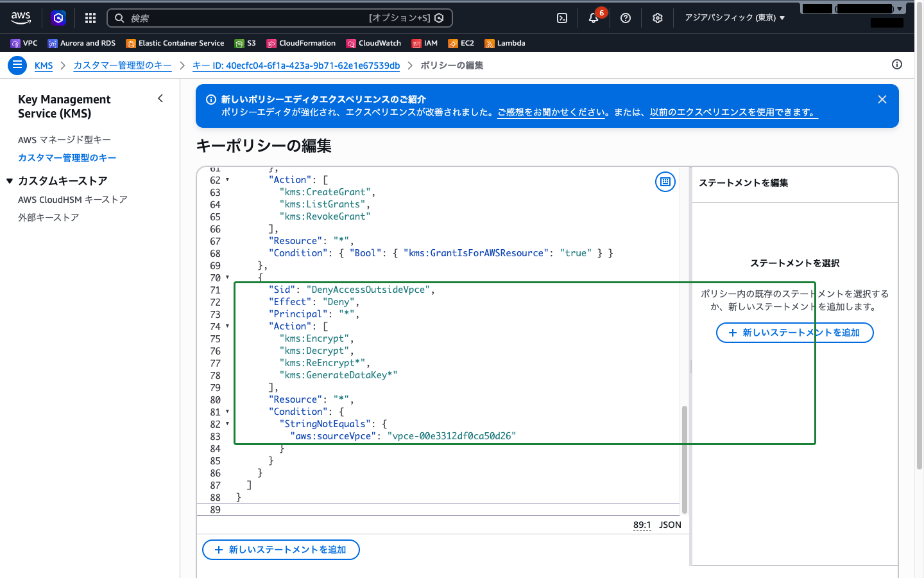
Task: Click the "kms:RevokeGrant" line
Action: pos(325,216)
